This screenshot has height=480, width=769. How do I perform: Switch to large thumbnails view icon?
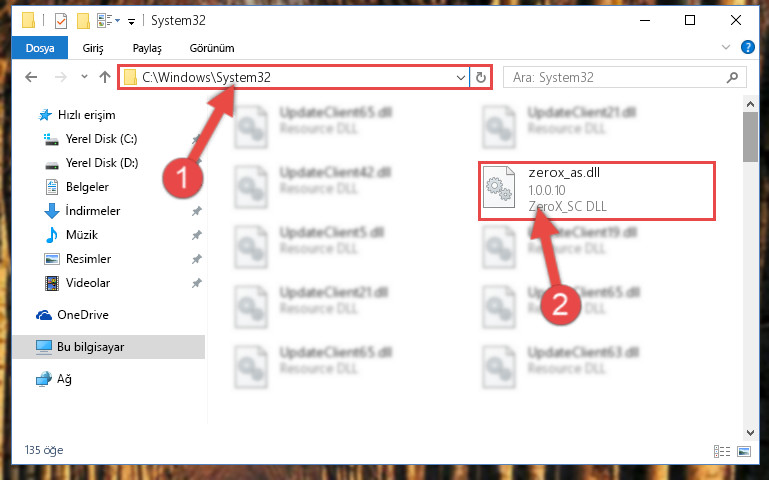point(744,451)
